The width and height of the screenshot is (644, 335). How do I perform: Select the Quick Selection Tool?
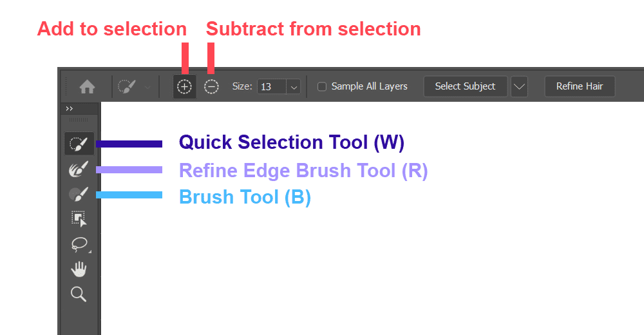[79, 143]
